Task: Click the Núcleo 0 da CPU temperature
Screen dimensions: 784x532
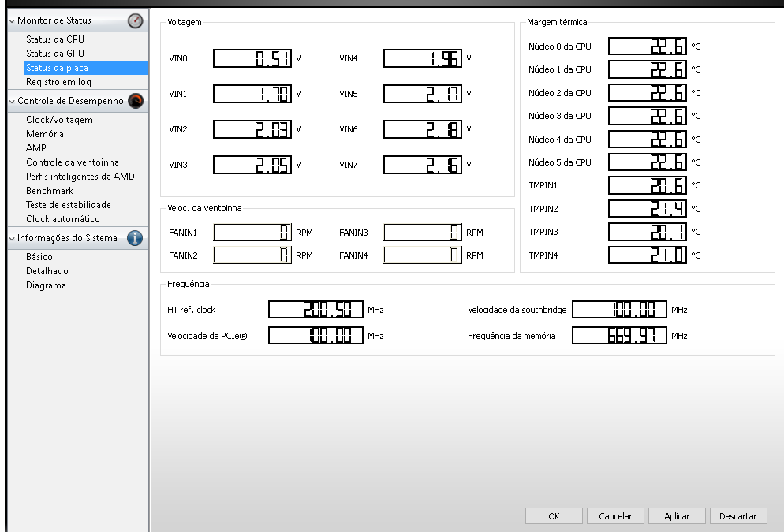Action: [x=648, y=47]
